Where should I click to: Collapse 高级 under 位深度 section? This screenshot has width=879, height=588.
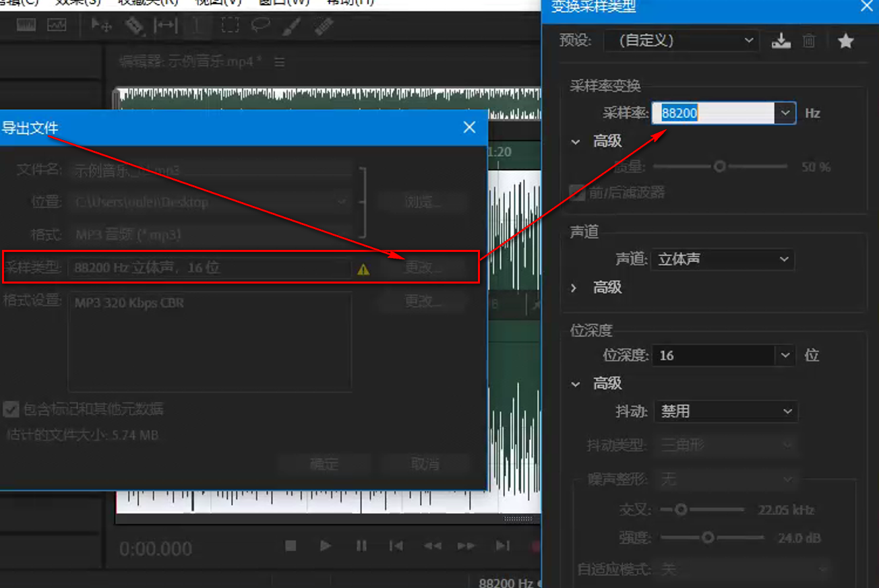point(575,384)
